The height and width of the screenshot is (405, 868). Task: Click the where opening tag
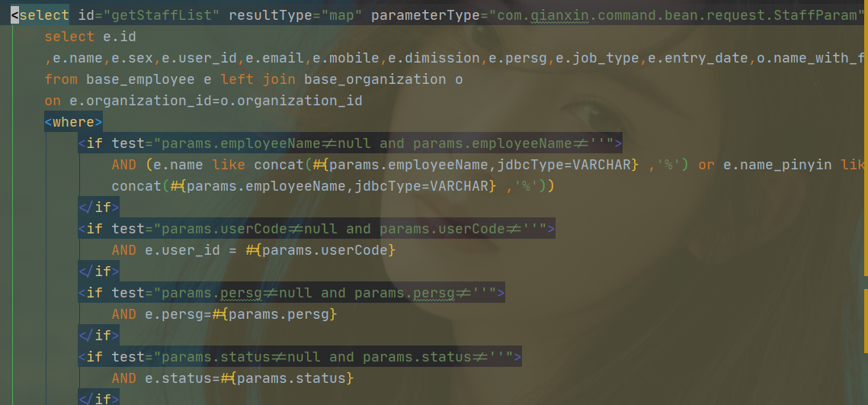click(73, 122)
